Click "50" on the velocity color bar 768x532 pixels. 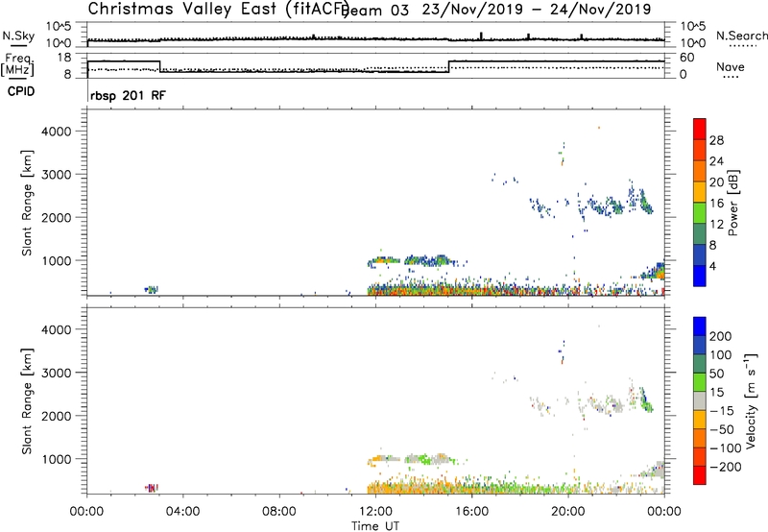pos(716,374)
